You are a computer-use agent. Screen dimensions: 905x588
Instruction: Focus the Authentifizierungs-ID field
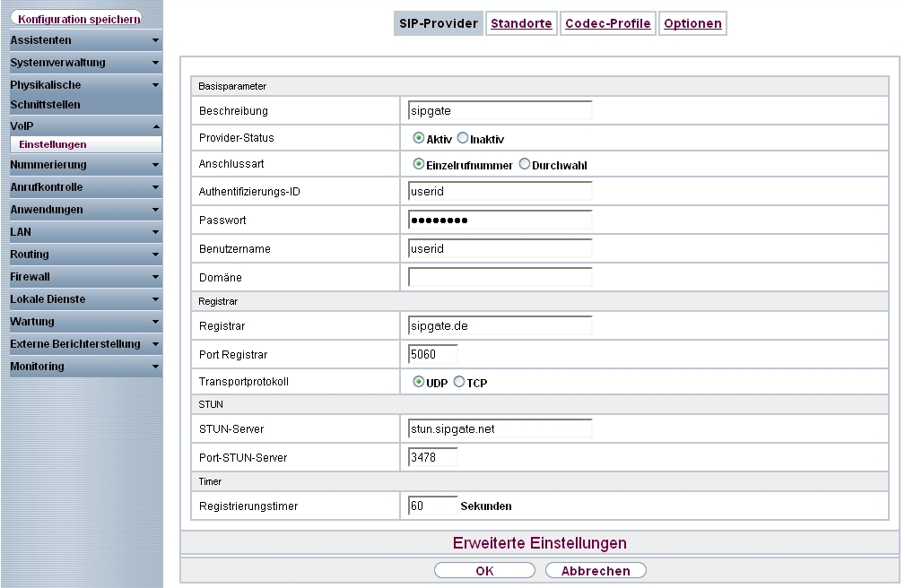(500, 191)
